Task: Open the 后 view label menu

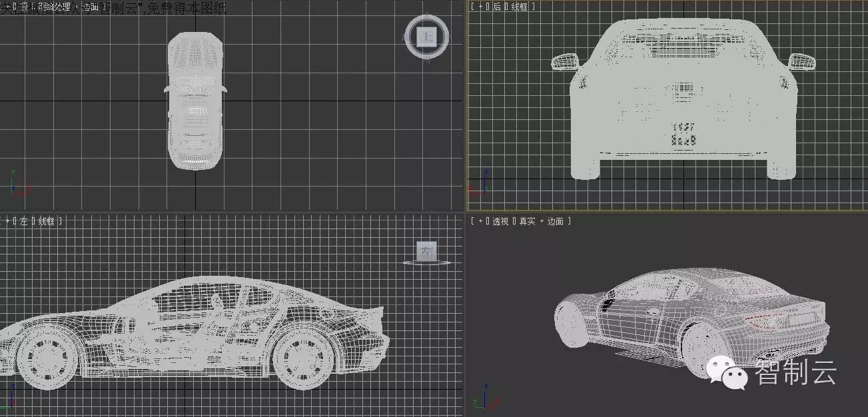Action: [496, 7]
